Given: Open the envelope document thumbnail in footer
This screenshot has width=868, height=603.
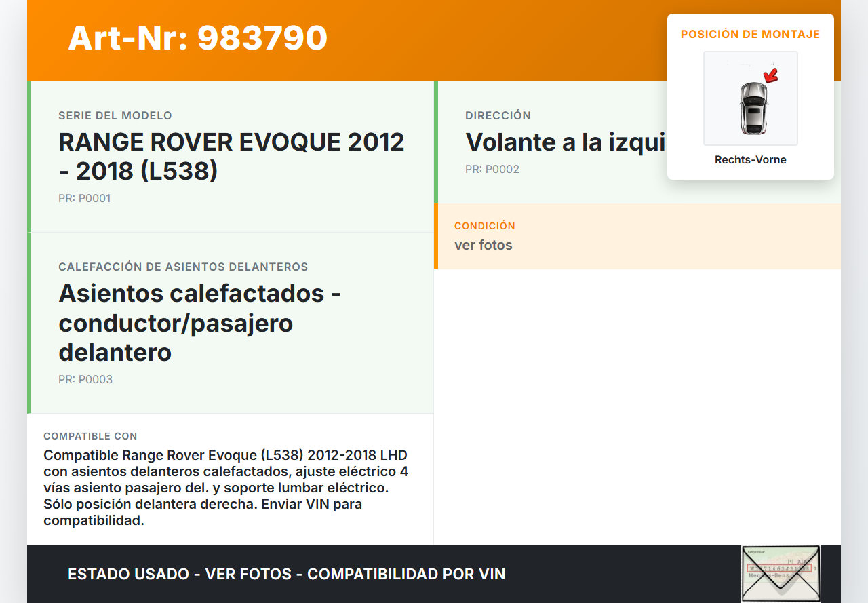Looking at the screenshot, I should pyautogui.click(x=781, y=573).
